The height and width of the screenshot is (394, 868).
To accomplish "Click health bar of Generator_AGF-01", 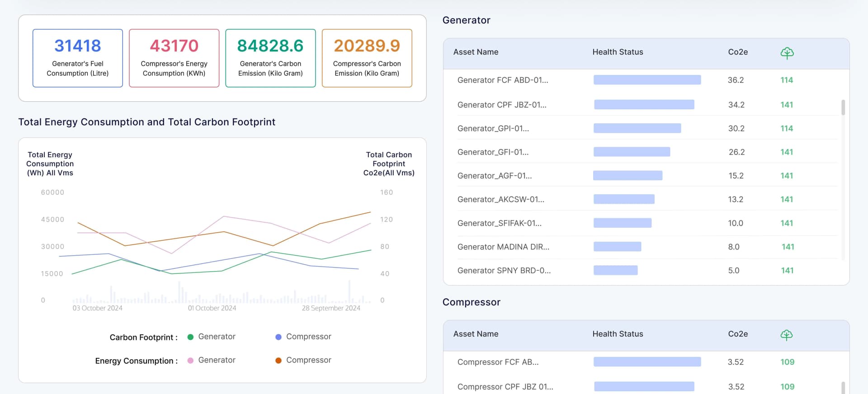I will [x=627, y=176].
